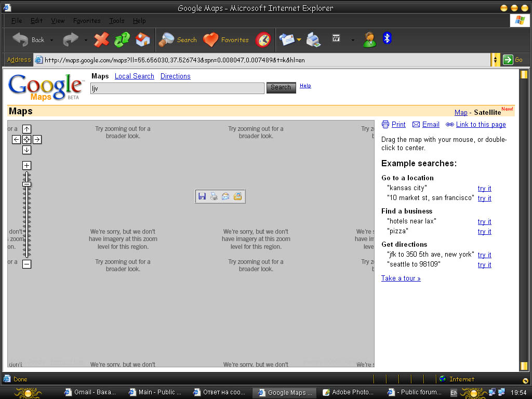532x399 pixels.
Task: Switch to Directions tab
Action: 176,76
